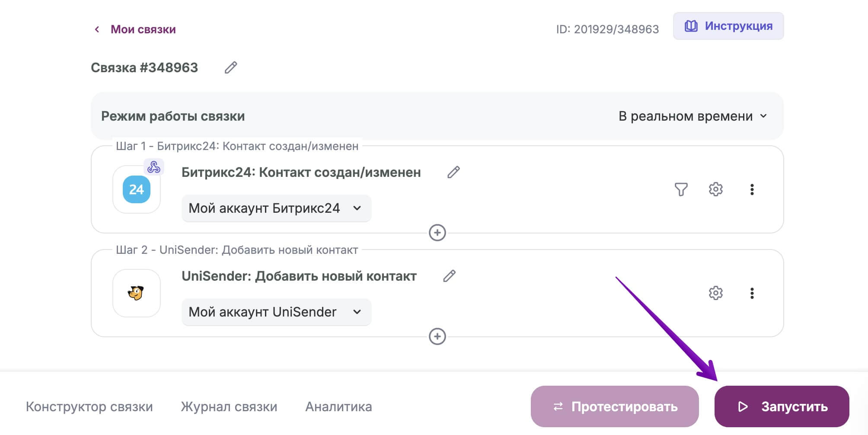Rename Связка #348963 with its pencil icon

(x=231, y=67)
